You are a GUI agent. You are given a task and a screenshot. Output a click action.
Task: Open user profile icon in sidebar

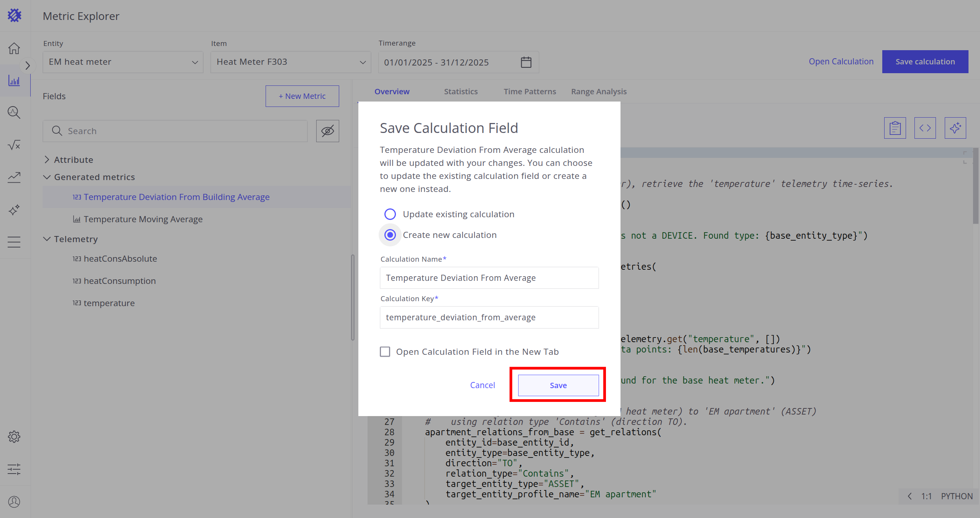(x=14, y=502)
